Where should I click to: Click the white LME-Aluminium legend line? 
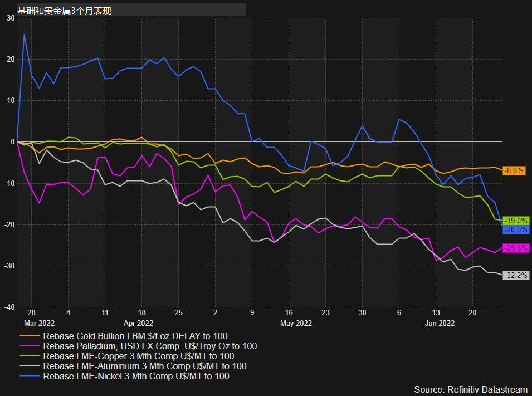(30, 366)
